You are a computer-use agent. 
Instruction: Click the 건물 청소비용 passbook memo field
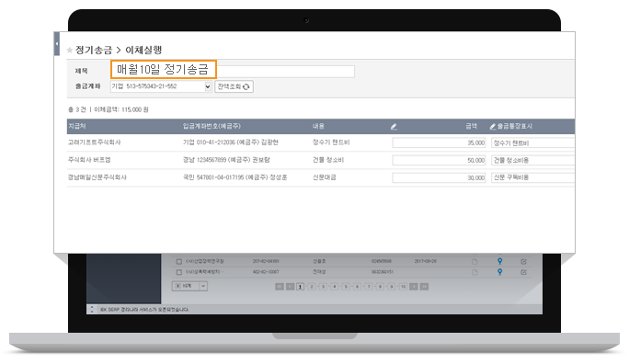(532, 160)
